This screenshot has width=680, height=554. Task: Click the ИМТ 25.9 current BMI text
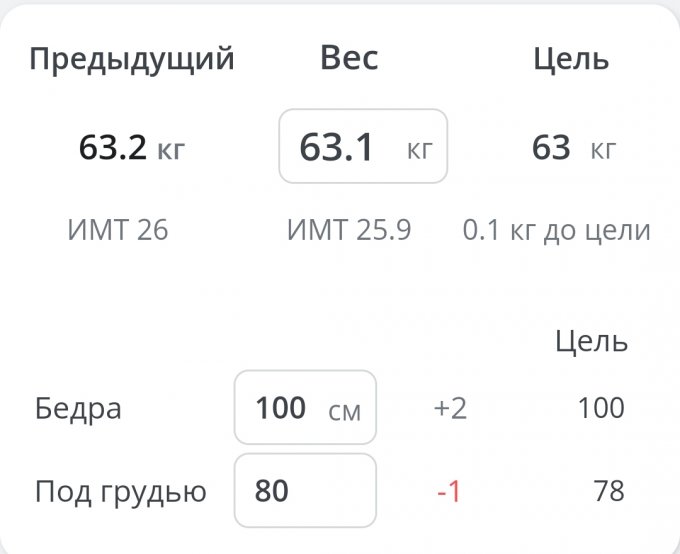coord(349,231)
